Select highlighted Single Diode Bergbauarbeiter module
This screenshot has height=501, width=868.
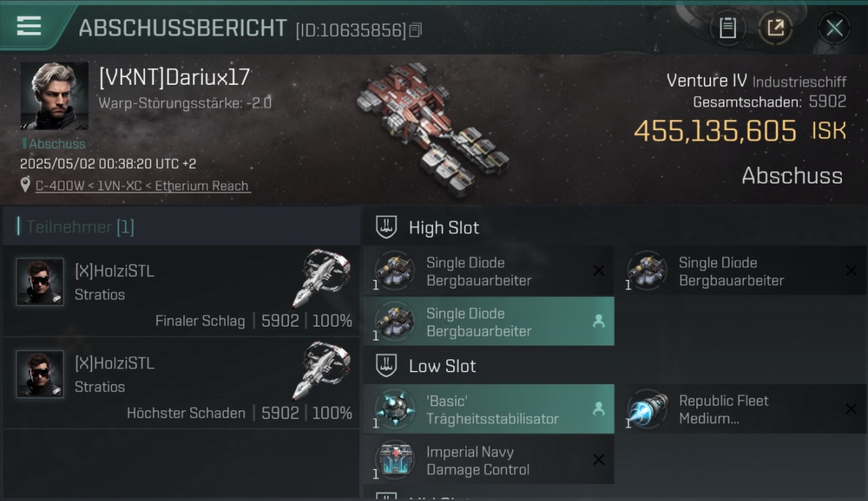489,322
